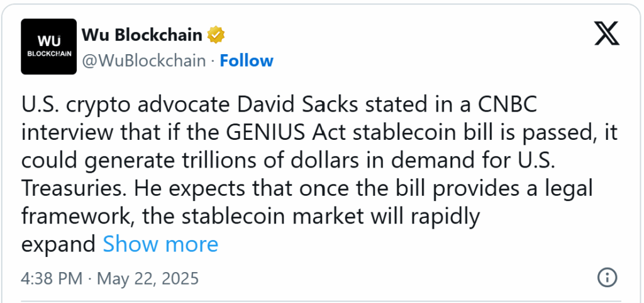Click the small BLOCKCHAIN text inside the avatar
Viewport: 644px width, 303px height.
[49, 54]
